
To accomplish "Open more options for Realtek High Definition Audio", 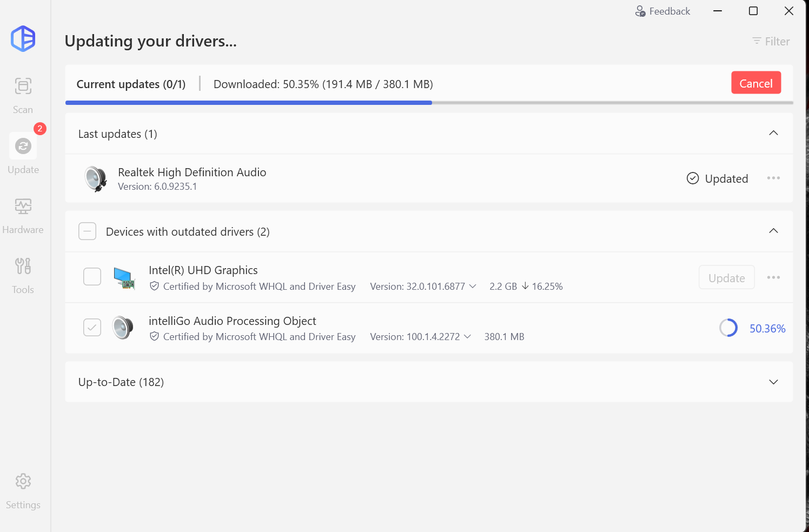I will [x=773, y=178].
